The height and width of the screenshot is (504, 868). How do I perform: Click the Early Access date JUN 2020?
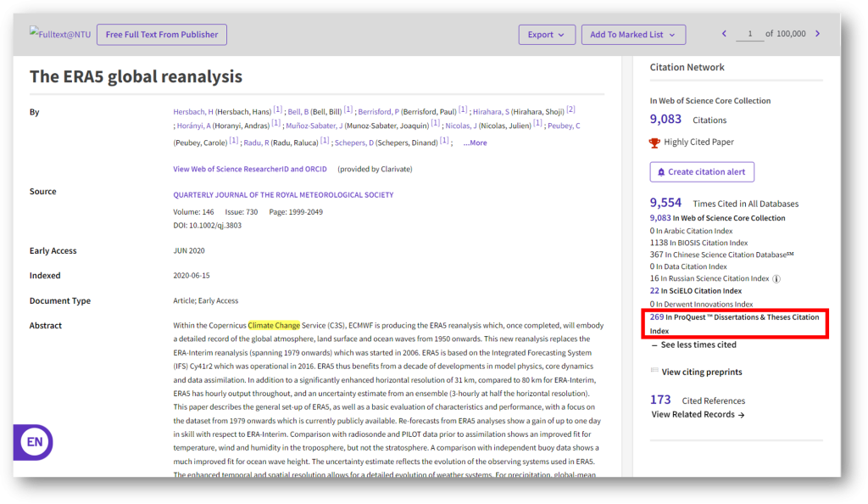[x=189, y=251]
